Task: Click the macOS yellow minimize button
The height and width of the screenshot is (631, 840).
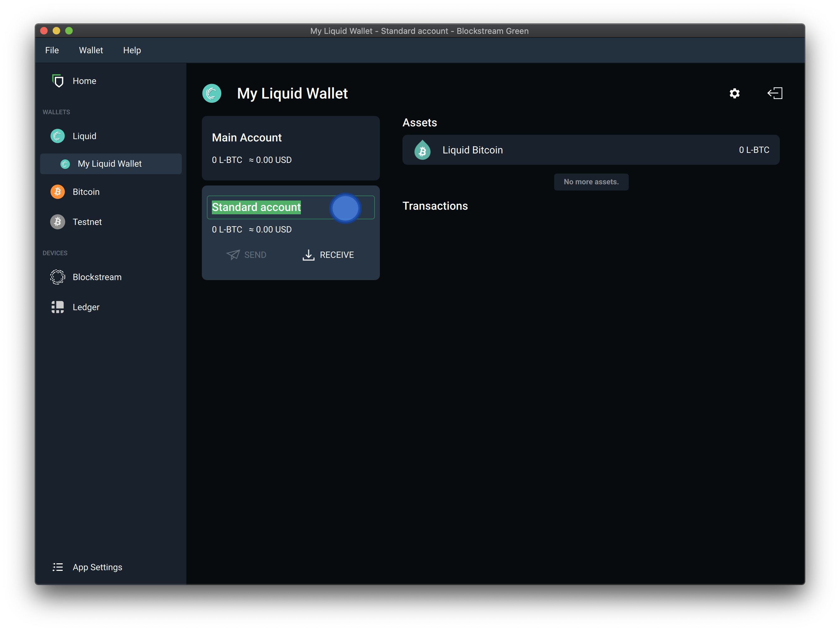Action: point(56,31)
